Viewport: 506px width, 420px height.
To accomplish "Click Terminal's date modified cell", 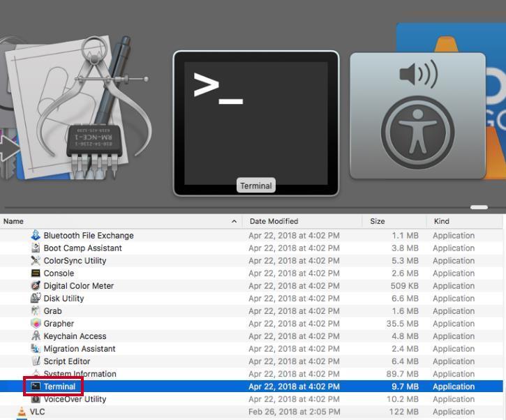I will pyautogui.click(x=294, y=387).
